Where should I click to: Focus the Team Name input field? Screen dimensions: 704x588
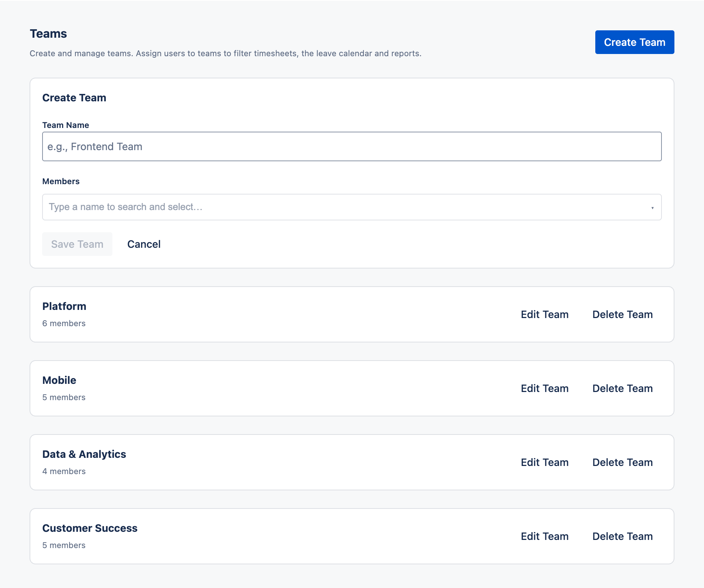click(x=352, y=146)
